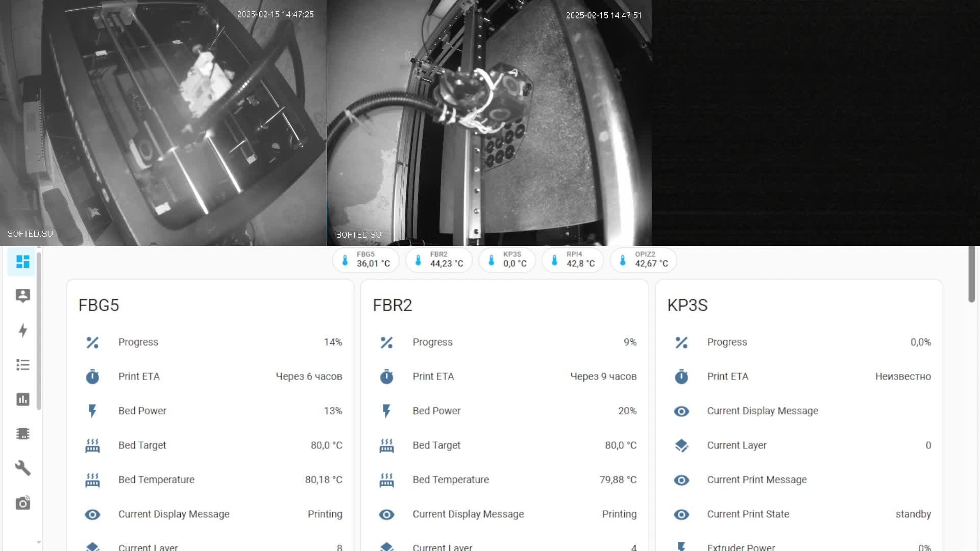The width and height of the screenshot is (980, 551).
Task: Click the KP3S temperature badge
Action: 507,260
